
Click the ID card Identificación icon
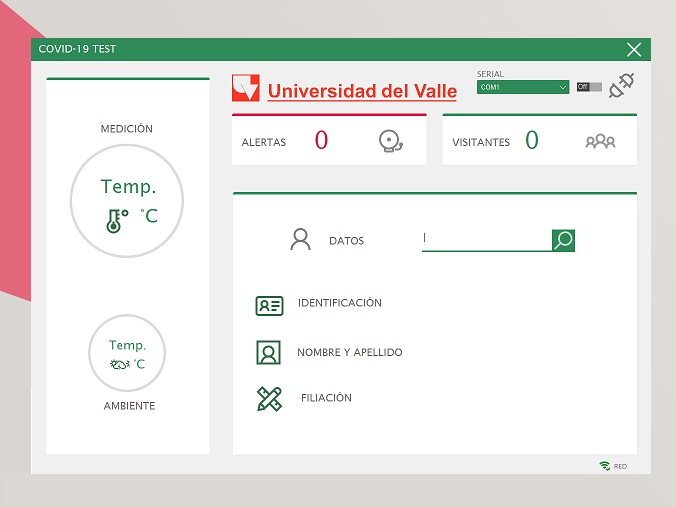click(269, 306)
